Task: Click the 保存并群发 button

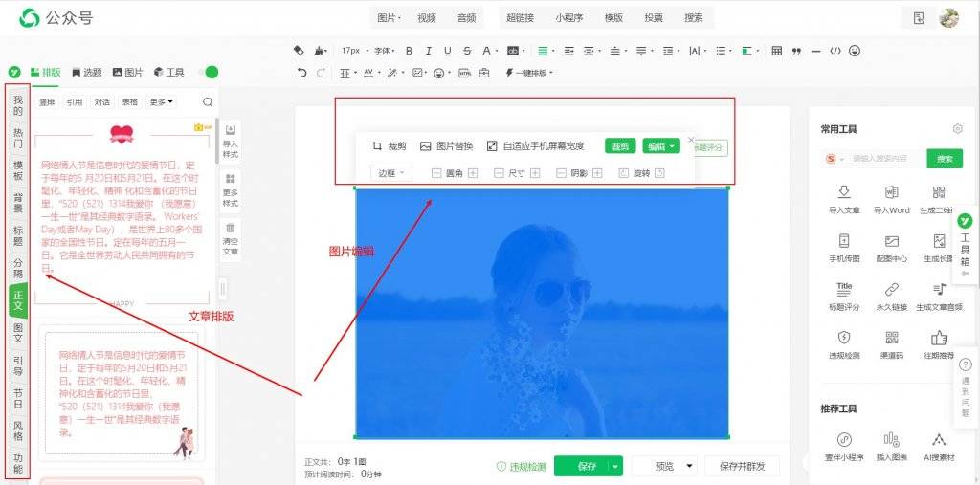Action: (x=743, y=466)
